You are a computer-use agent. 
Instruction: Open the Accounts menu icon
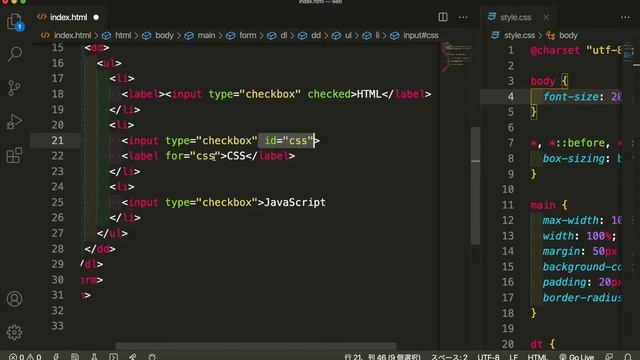click(x=14, y=299)
